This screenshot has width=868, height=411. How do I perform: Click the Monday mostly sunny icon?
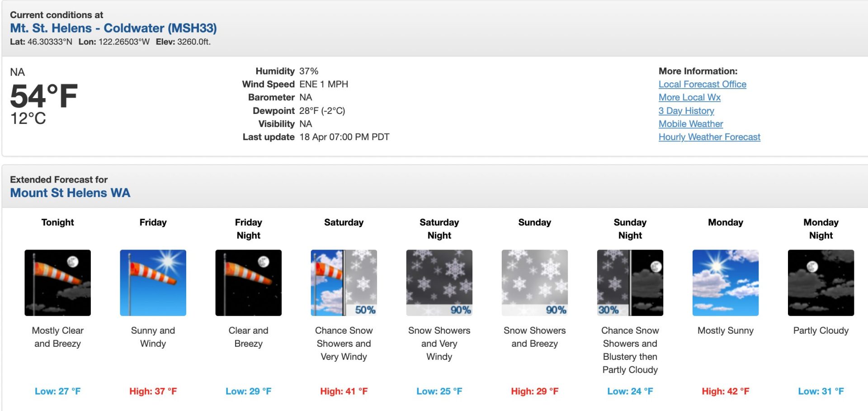tap(725, 283)
